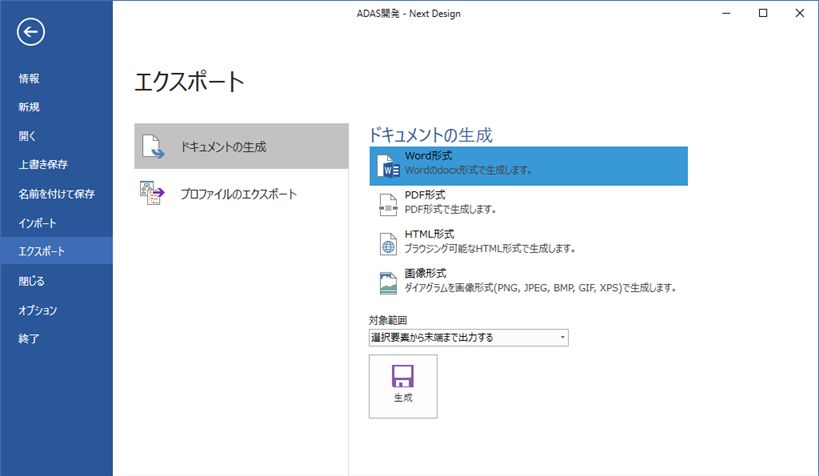This screenshot has height=476, width=819.
Task: Click 閉じる in the sidebar
Action: point(31,281)
